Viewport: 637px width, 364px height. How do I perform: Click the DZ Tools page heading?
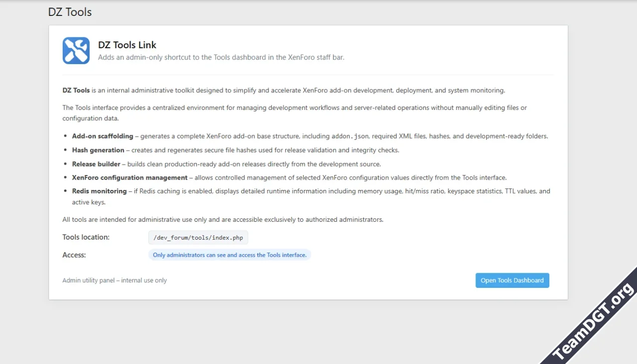70,11
